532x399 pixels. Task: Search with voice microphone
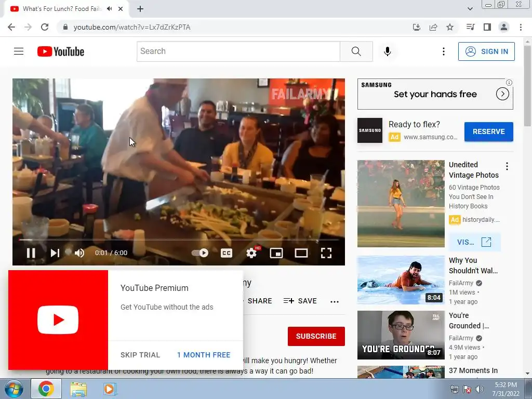tap(388, 51)
